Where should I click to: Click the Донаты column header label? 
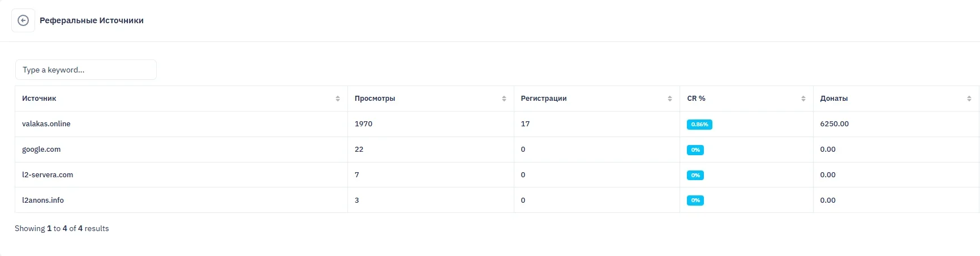[833, 99]
